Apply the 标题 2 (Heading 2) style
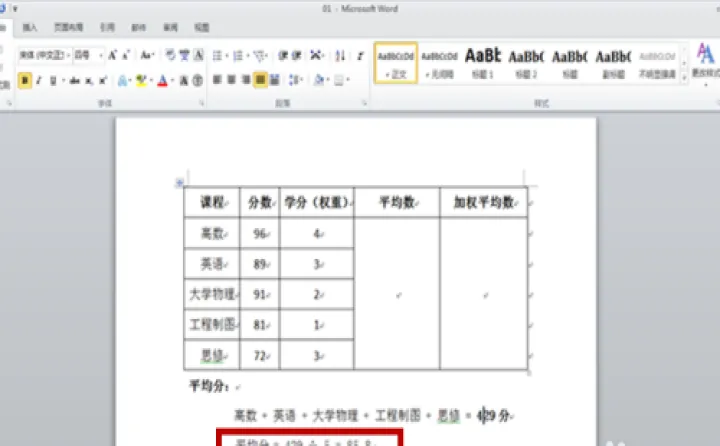The width and height of the screenshot is (720, 446). click(526, 62)
